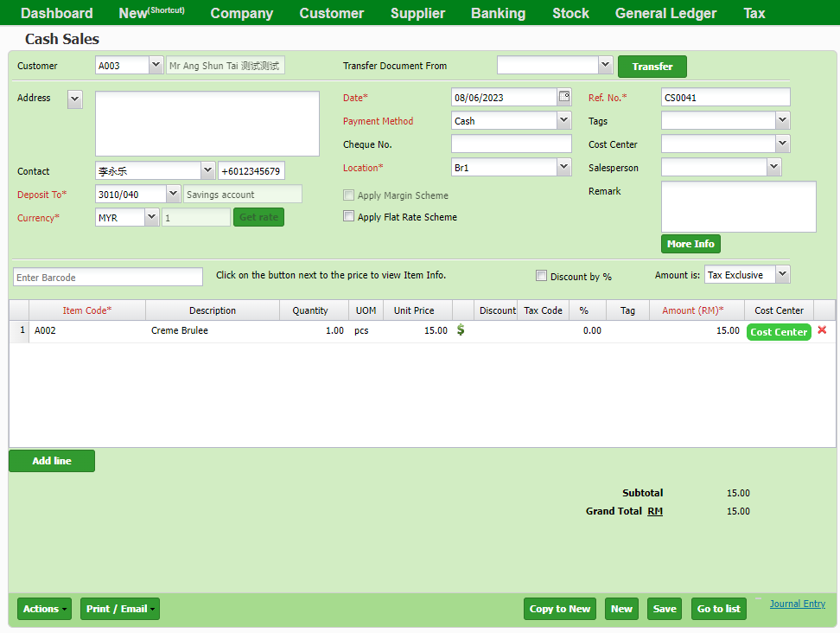
Task: Open the Stock menu
Action: [570, 13]
